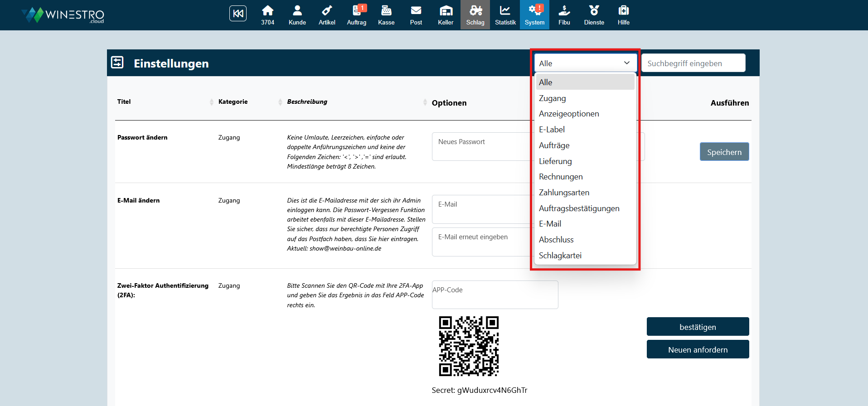This screenshot has height=406, width=868.
Task: Click the back arrows icon in navbar
Action: [238, 14]
